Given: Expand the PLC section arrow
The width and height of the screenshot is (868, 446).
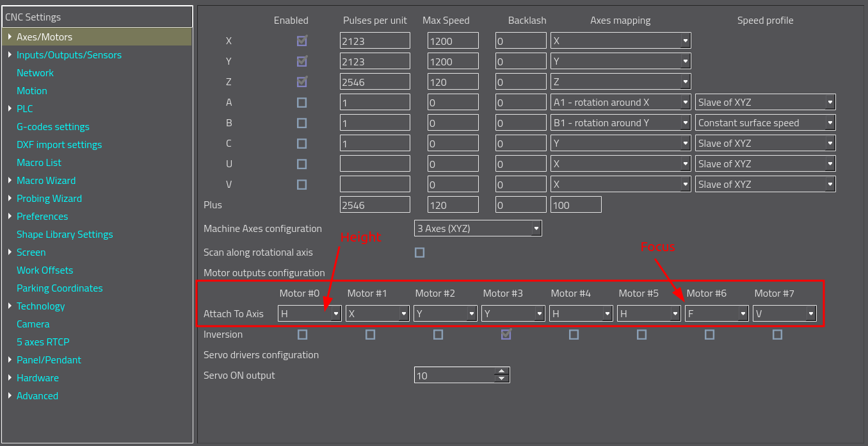Looking at the screenshot, I should (10, 109).
